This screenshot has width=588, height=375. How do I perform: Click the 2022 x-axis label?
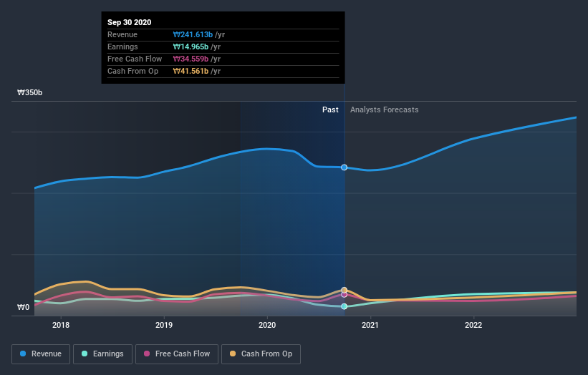473,325
